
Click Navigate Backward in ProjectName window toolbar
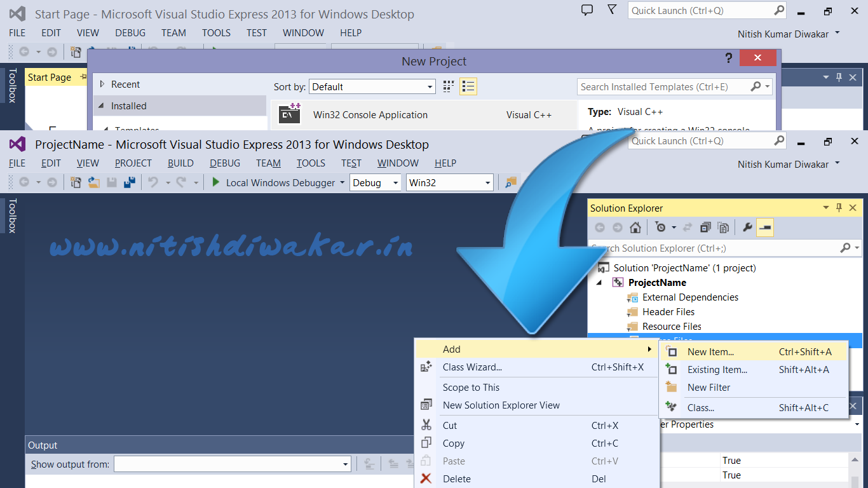pyautogui.click(x=24, y=182)
